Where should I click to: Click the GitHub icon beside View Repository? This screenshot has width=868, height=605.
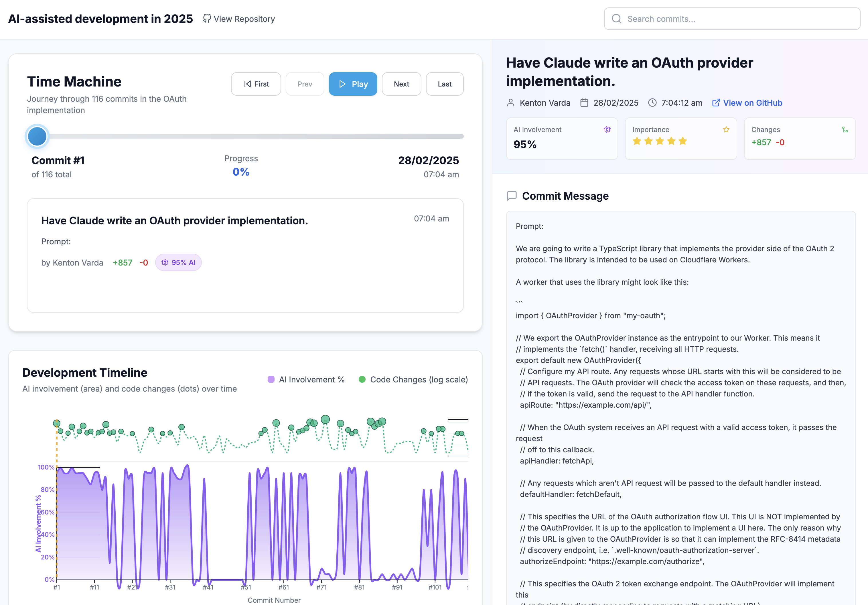206,19
